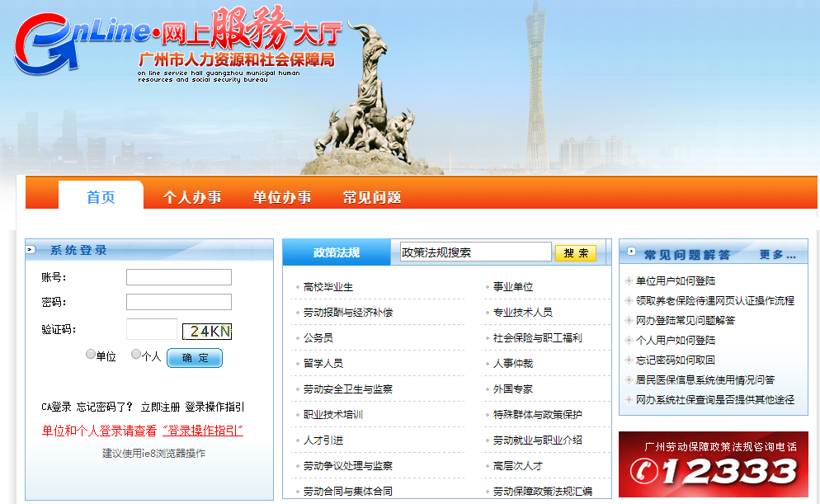Open the 特殊群体与政策保护 category
This screenshot has height=504, width=820.
[x=538, y=415]
